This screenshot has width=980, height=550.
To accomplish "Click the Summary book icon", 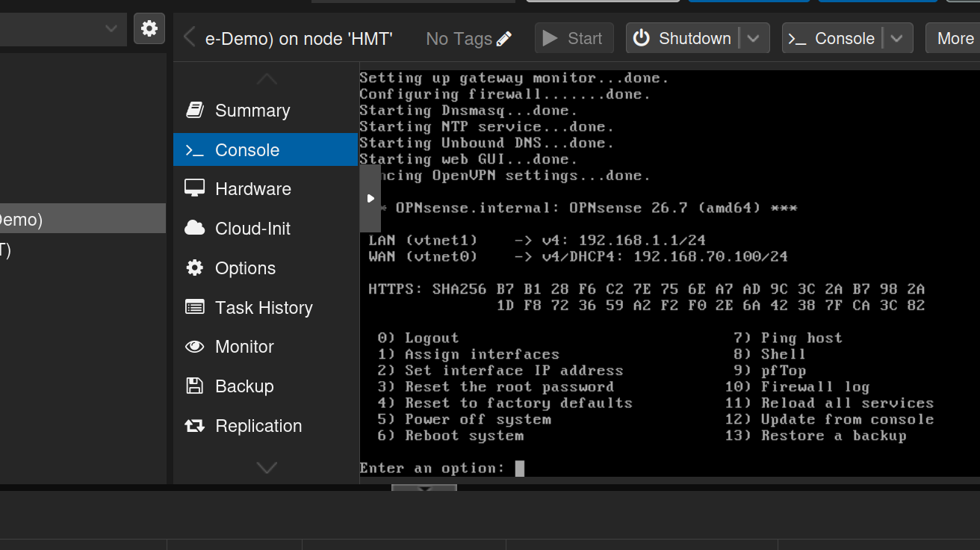I will tap(195, 111).
